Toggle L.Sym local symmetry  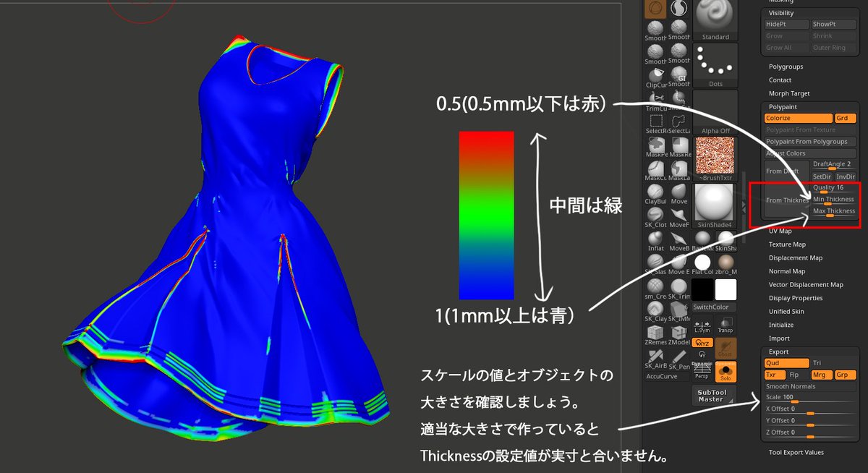(702, 325)
